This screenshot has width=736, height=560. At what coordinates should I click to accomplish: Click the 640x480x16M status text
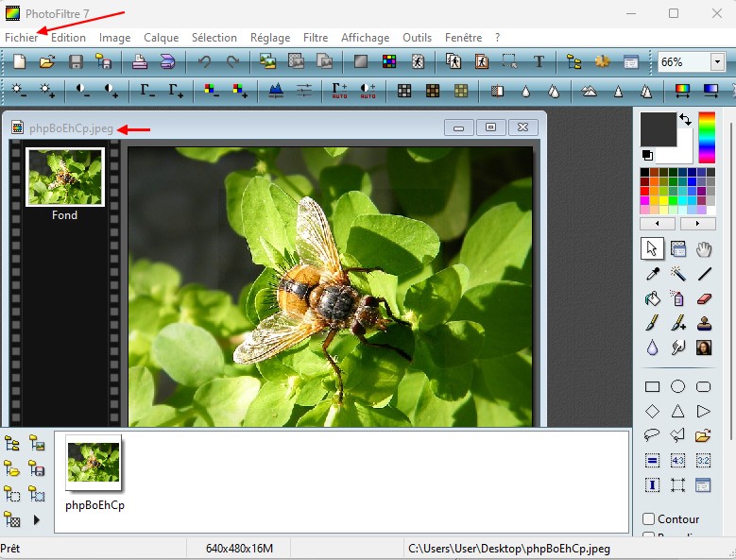coord(239,549)
